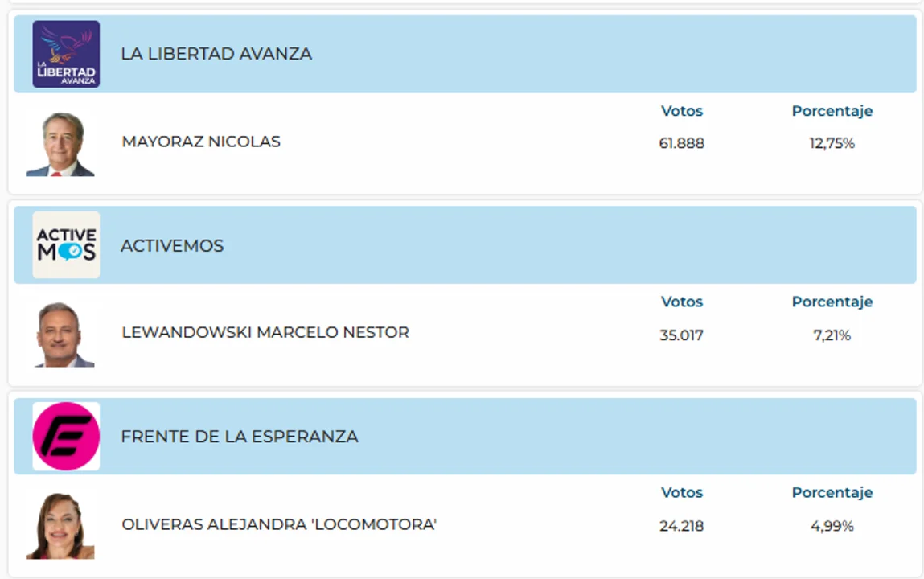
Task: Click the Activemos party logo
Action: pos(66,245)
